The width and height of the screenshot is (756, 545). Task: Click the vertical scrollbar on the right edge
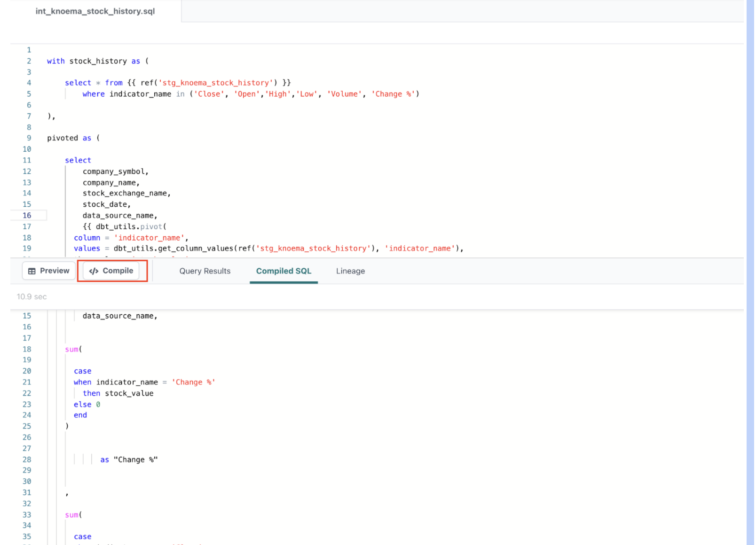tap(750, 272)
